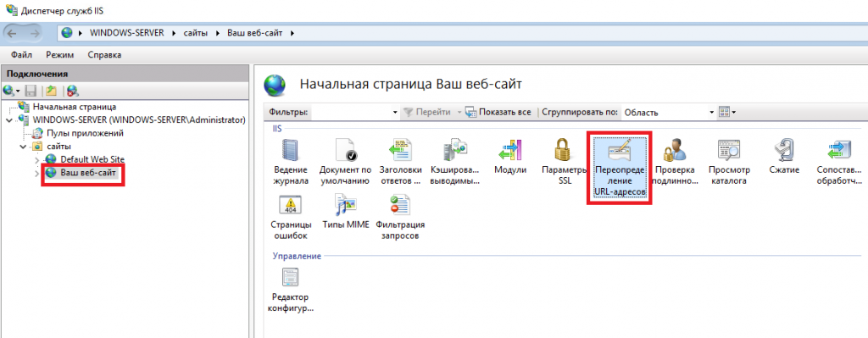Select Default Web Site in tree
The height and width of the screenshot is (338, 868).
point(92,159)
